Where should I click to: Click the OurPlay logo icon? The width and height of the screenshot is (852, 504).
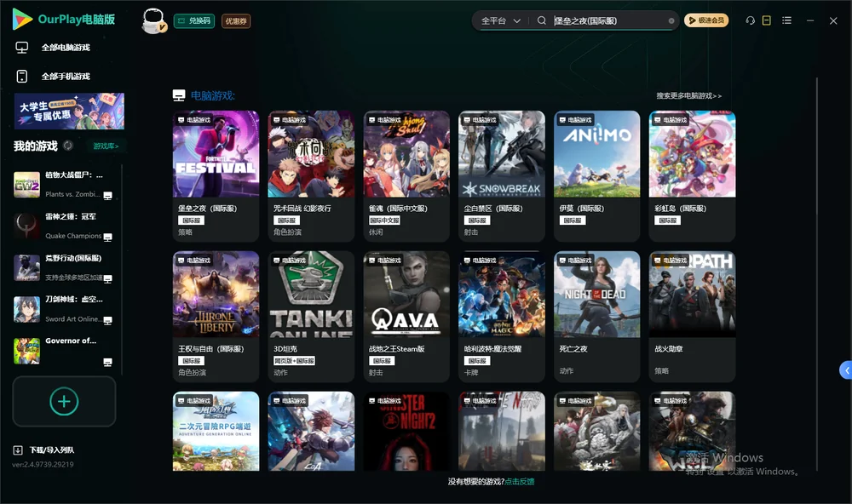(x=22, y=19)
